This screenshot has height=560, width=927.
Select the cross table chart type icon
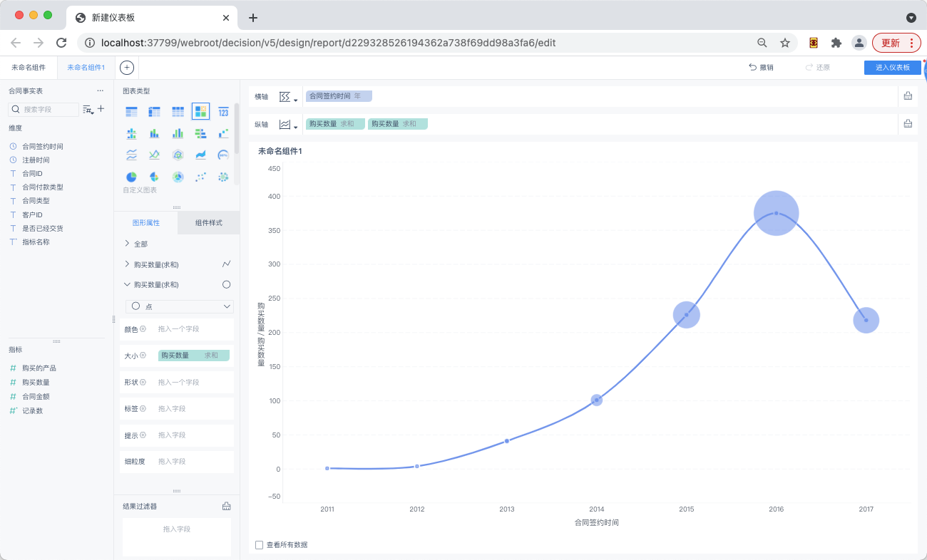click(x=154, y=112)
